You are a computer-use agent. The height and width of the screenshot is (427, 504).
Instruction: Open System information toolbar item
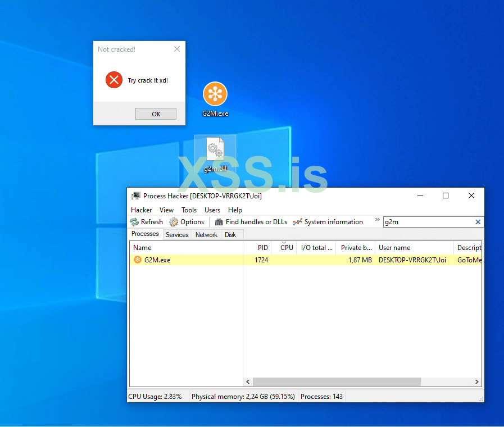328,222
